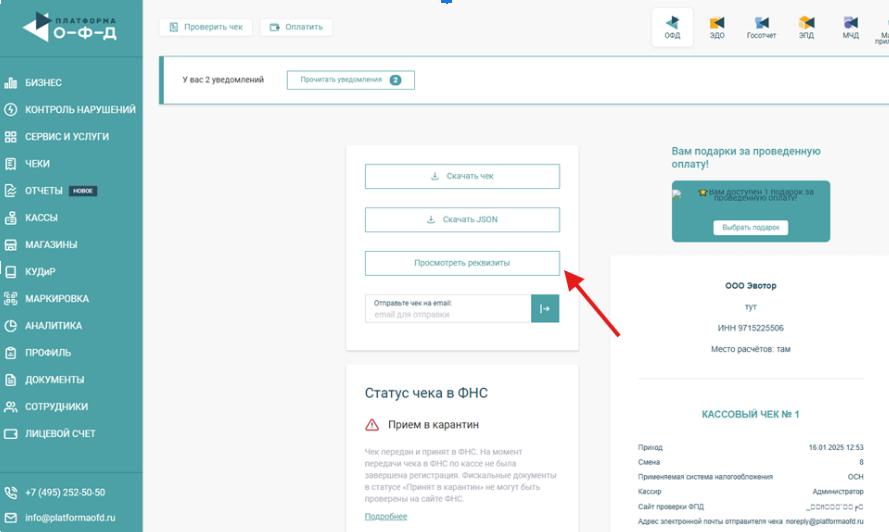Screen dimensions: 889x532
Task: Click the ЛИЦЕВОЙ СЧЕТ wallet icon
Action: click(10, 434)
